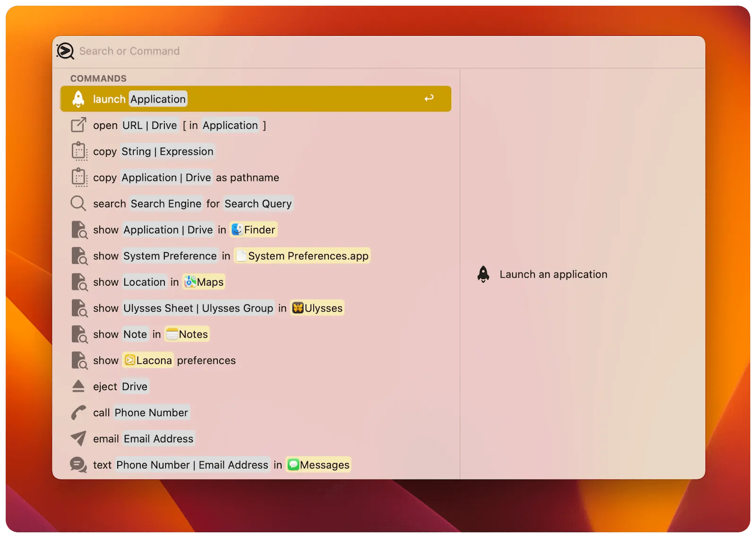
Task: Click the clipboard icon on copy String command
Action: pos(79,151)
